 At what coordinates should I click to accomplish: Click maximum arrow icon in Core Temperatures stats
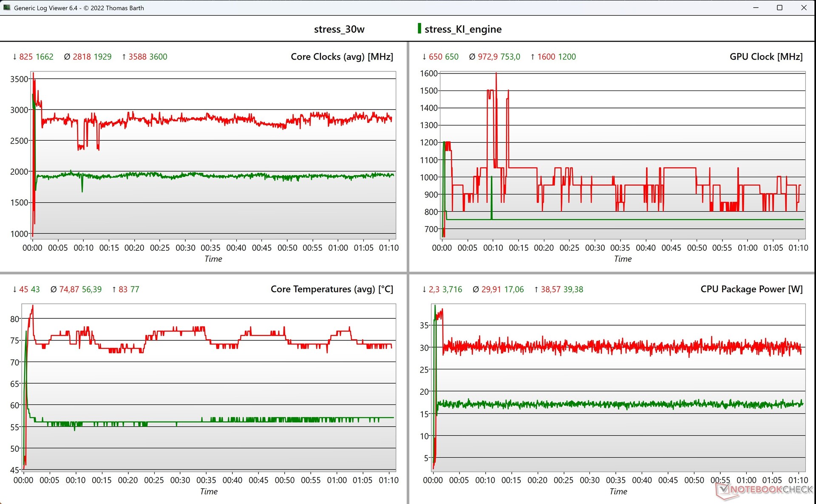[x=114, y=289]
